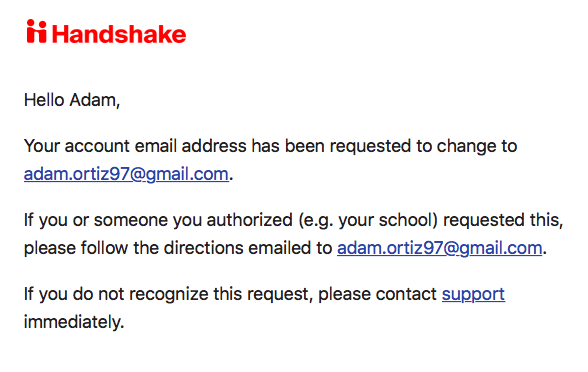Viewport: 588px width, 372px height.
Task: Click the words "requested to change to"
Action: (x=423, y=146)
